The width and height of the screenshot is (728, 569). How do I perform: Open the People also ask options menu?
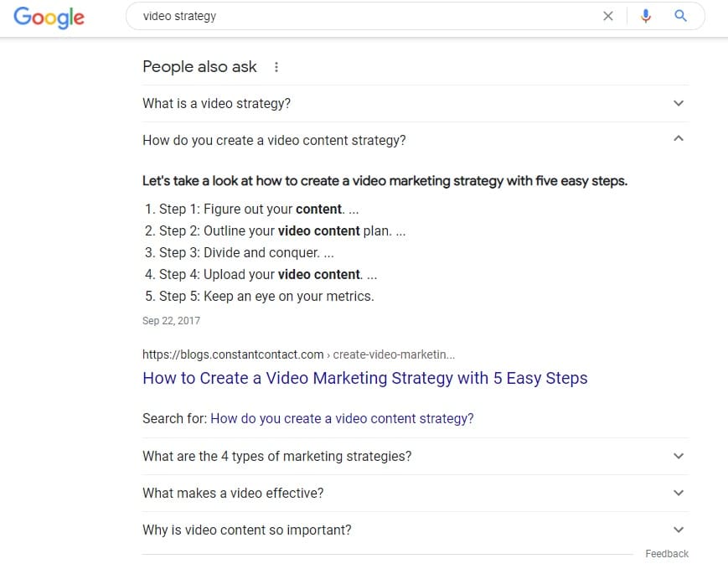pos(276,66)
